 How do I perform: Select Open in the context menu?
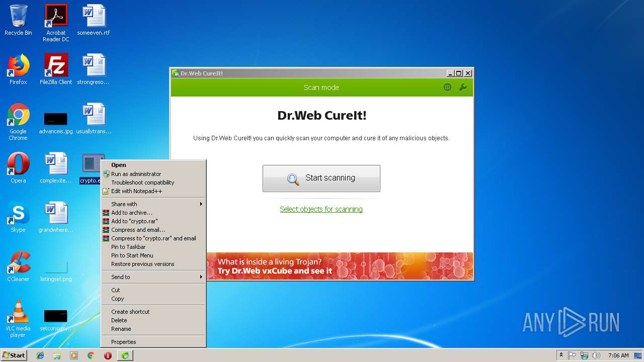(153, 165)
